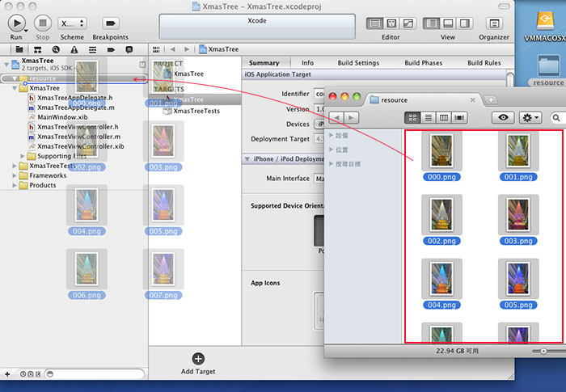
Task: Select the Assistant editor icon
Action: pyautogui.click(x=391, y=23)
